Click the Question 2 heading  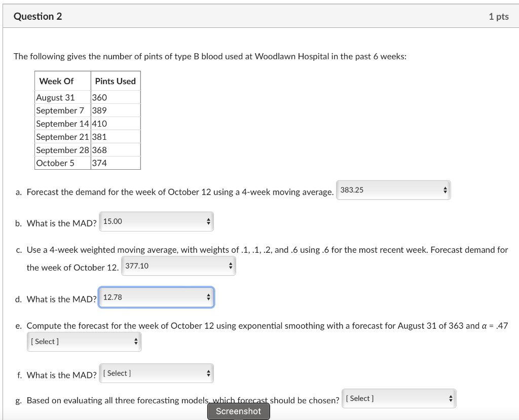click(x=38, y=16)
